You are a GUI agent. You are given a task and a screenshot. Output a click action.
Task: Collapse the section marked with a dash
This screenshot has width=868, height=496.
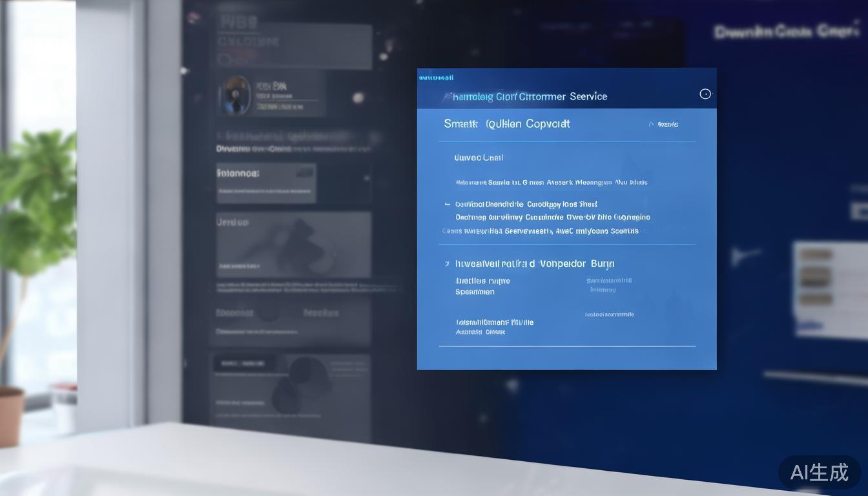coord(448,204)
